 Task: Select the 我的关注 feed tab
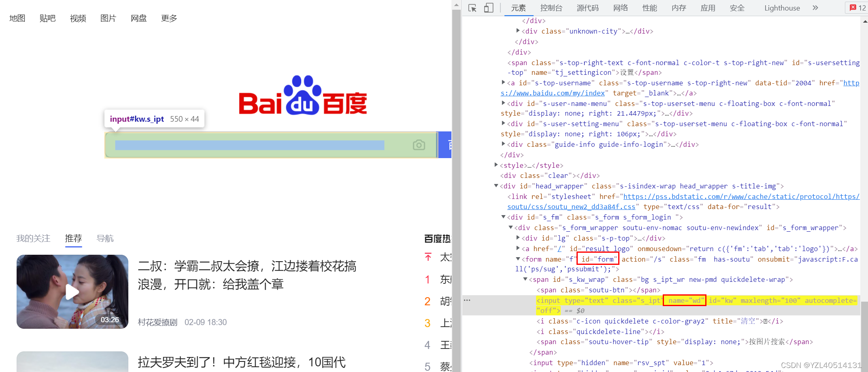(x=33, y=239)
